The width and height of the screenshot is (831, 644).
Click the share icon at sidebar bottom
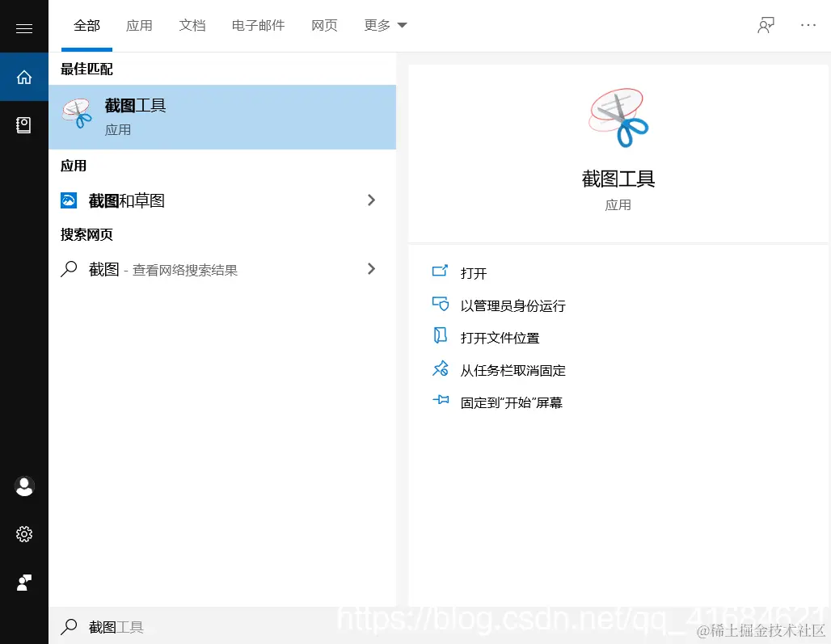(23, 583)
